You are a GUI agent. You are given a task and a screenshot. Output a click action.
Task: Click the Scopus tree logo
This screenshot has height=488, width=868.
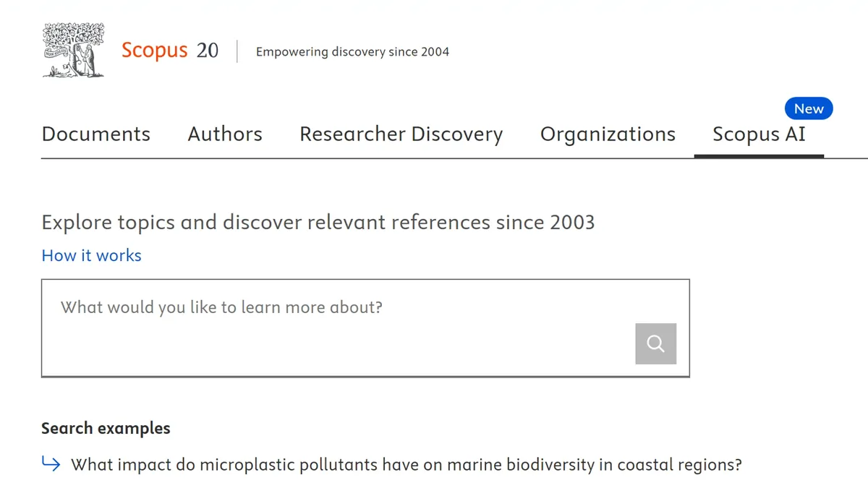click(x=72, y=49)
